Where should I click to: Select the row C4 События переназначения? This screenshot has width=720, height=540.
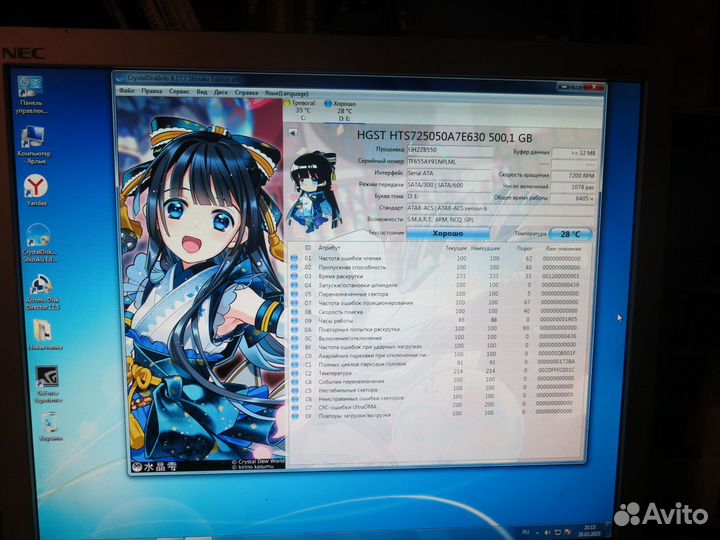(436, 381)
